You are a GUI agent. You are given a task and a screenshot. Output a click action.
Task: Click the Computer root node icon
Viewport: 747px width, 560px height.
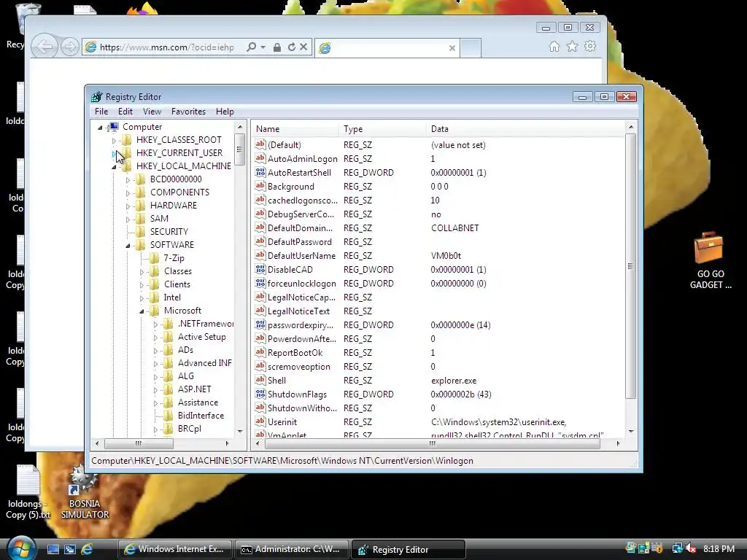coord(114,127)
